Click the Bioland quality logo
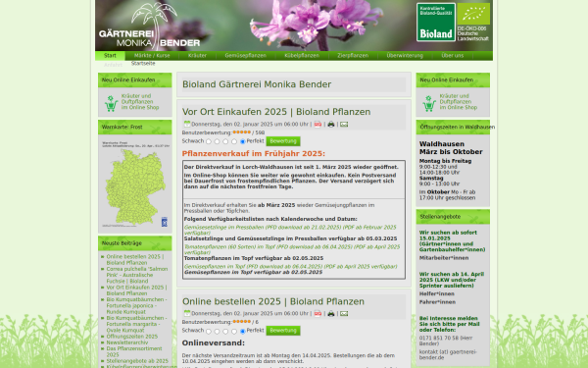Screen dimensions: 588x368 pyautogui.click(x=436, y=23)
